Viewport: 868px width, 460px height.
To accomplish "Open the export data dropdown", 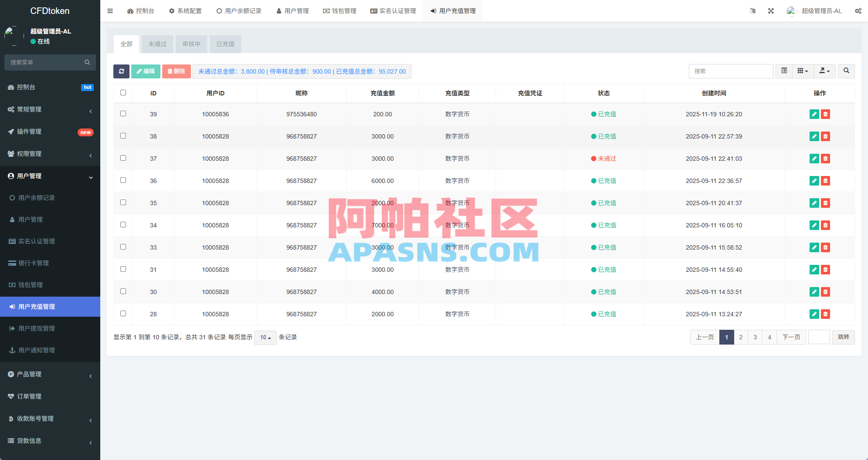I will (x=824, y=71).
